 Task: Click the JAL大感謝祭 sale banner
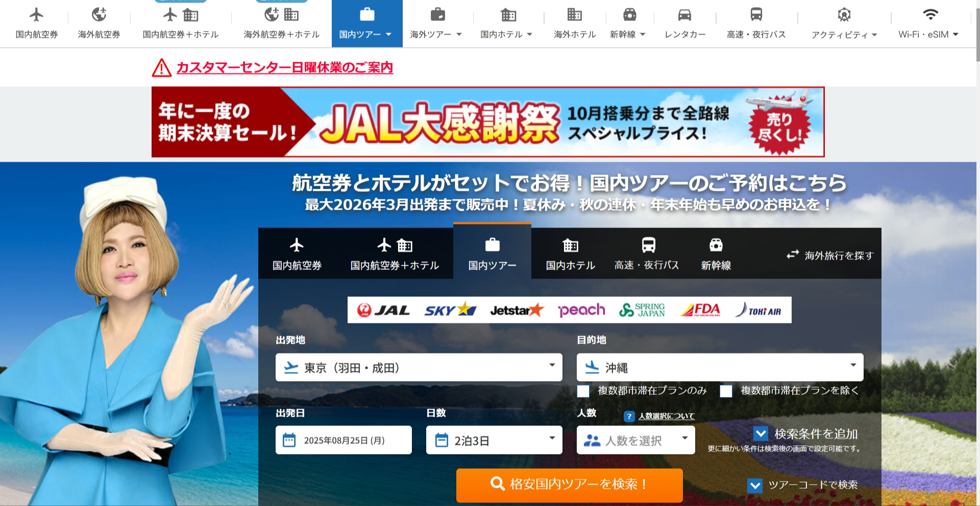tap(487, 122)
